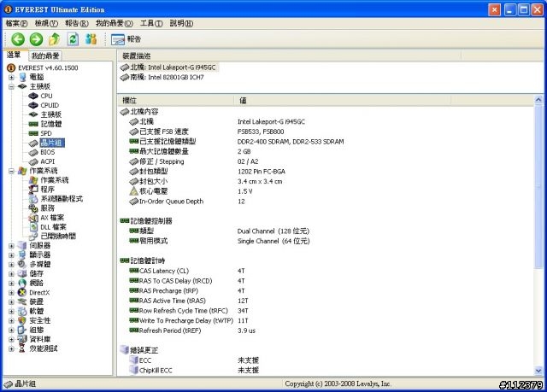Select the 晶片組 chipset tree item

pos(51,143)
